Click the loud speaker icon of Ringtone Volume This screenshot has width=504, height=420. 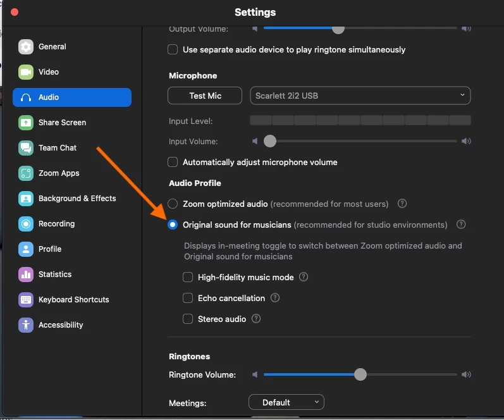click(x=466, y=374)
